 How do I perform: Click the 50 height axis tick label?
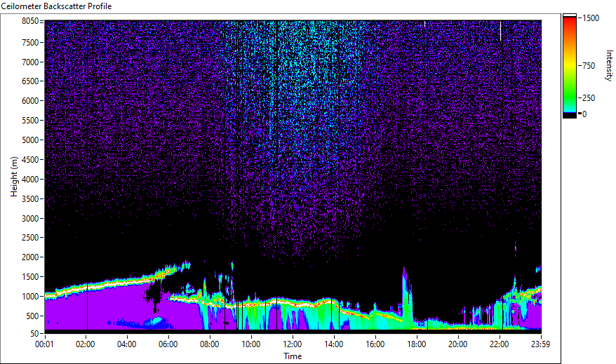[x=34, y=334]
